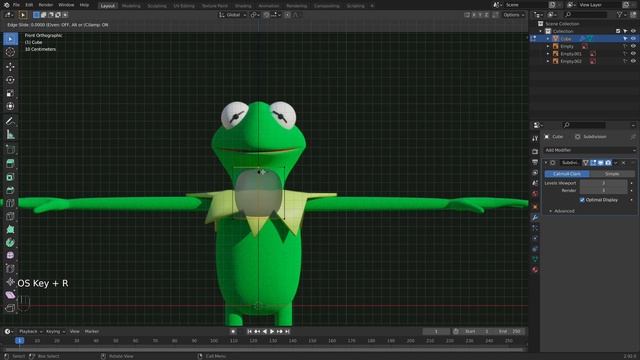Open the Playback dropdown in timeline
640x360 pixels.
(x=31, y=331)
